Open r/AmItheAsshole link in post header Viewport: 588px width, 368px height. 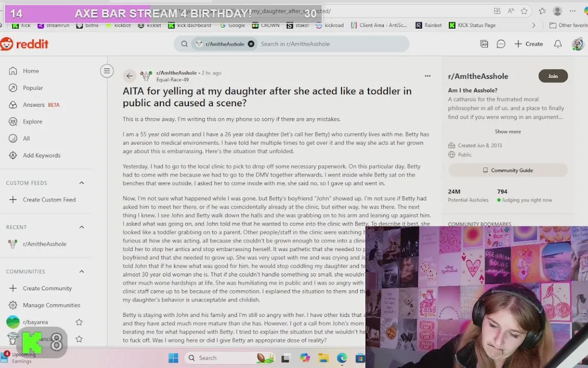176,73
